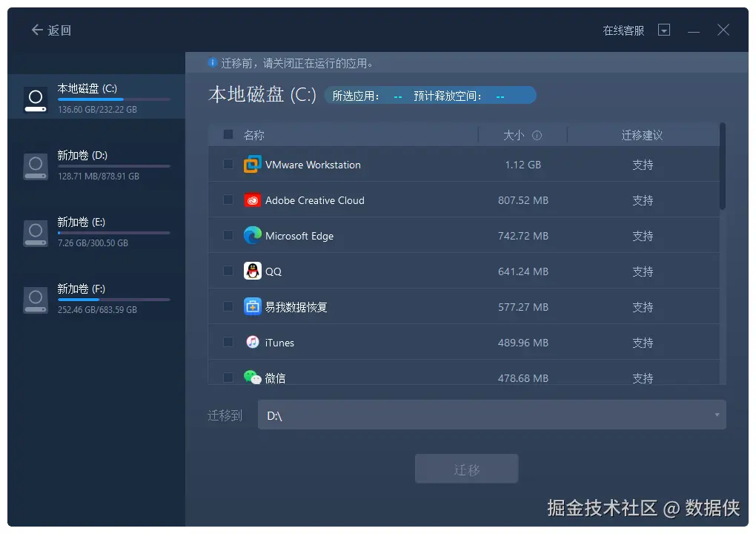Viewport: 756px width, 534px height.
Task: Select 本地磁盘 (C:) in the sidebar
Action: (x=96, y=96)
